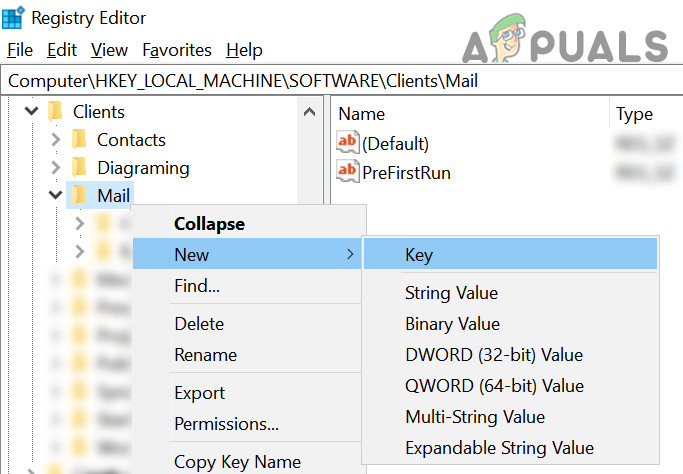This screenshot has width=683, height=474.
Task: Expand the Diagraming tree node
Action: pos(56,168)
